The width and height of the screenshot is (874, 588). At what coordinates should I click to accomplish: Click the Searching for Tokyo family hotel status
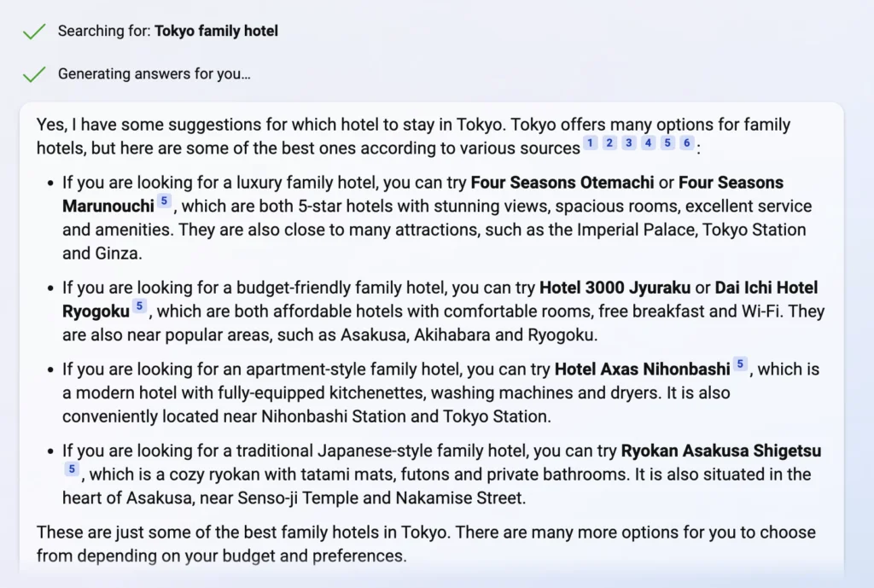coord(167,31)
